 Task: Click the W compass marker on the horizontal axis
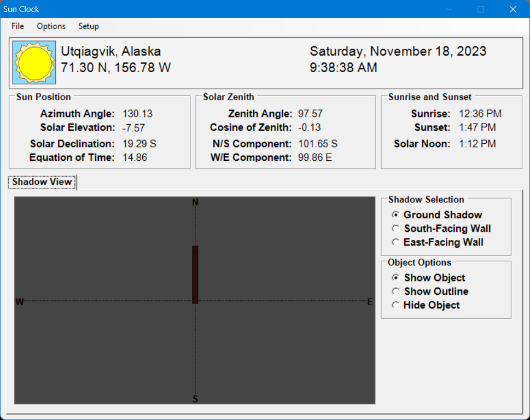coord(20,302)
